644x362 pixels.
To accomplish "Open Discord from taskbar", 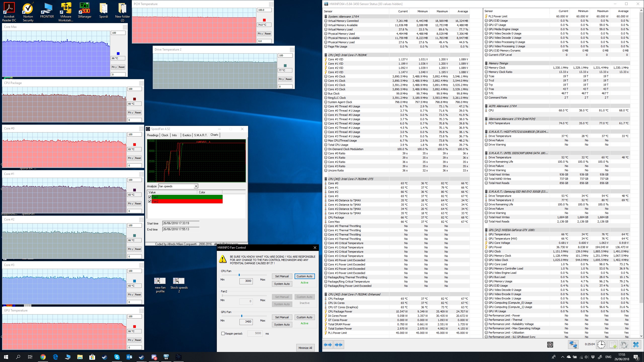I will [154, 357].
